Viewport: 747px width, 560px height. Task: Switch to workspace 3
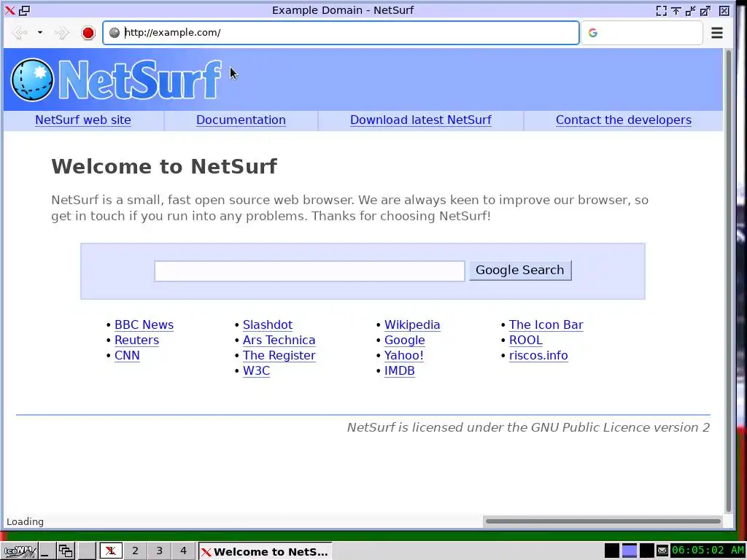tap(159, 551)
